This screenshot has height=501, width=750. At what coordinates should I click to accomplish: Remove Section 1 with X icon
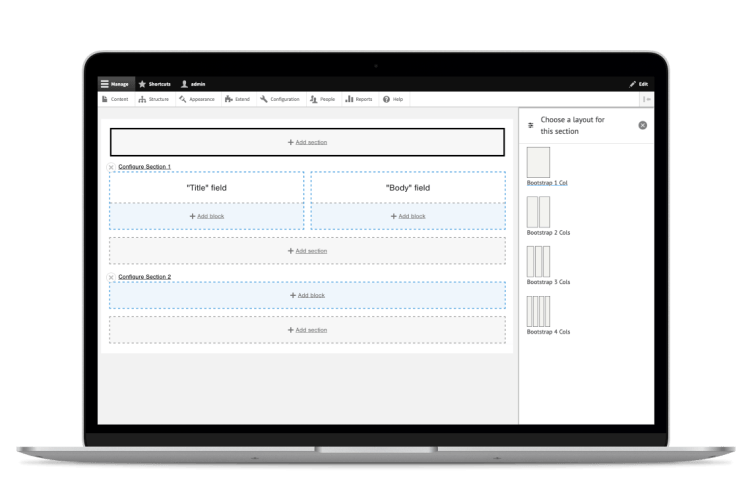pos(111,166)
